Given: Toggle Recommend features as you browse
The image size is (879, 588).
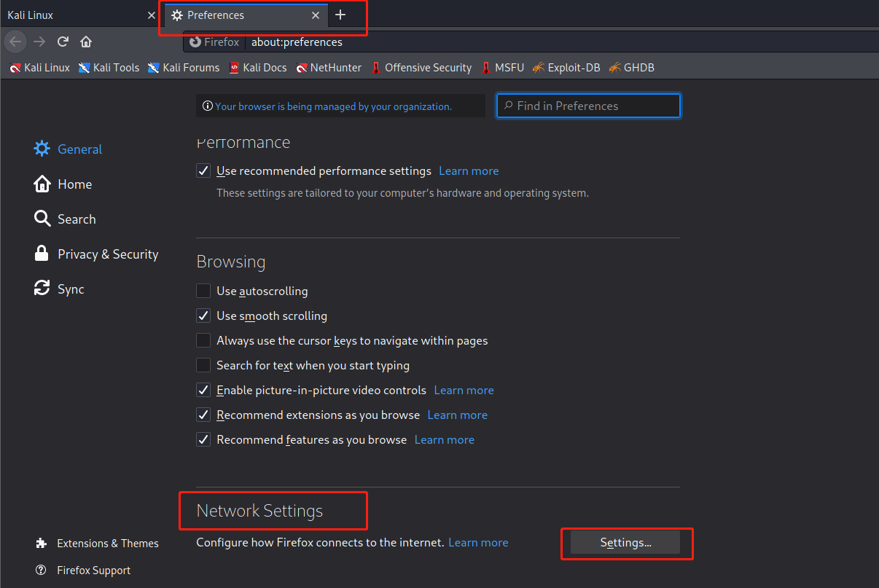Looking at the screenshot, I should coord(203,440).
